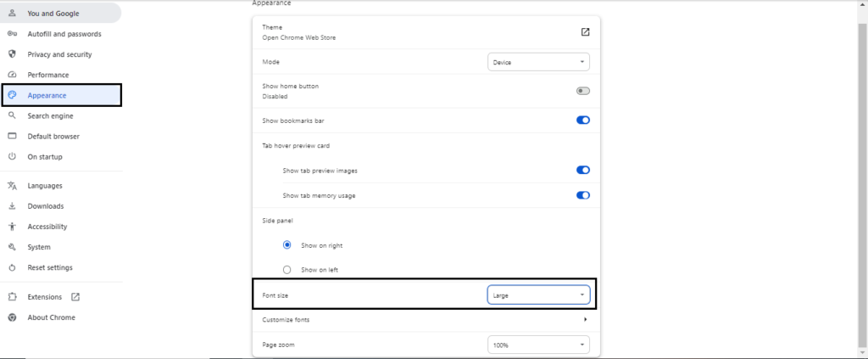Click the Privacy and security shield icon
The image size is (868, 359).
12,54
